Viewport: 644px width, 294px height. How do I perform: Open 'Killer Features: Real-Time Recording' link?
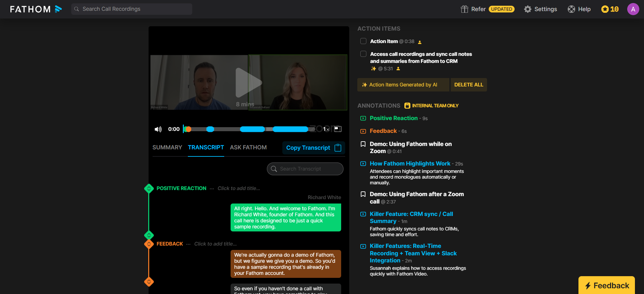click(413, 253)
